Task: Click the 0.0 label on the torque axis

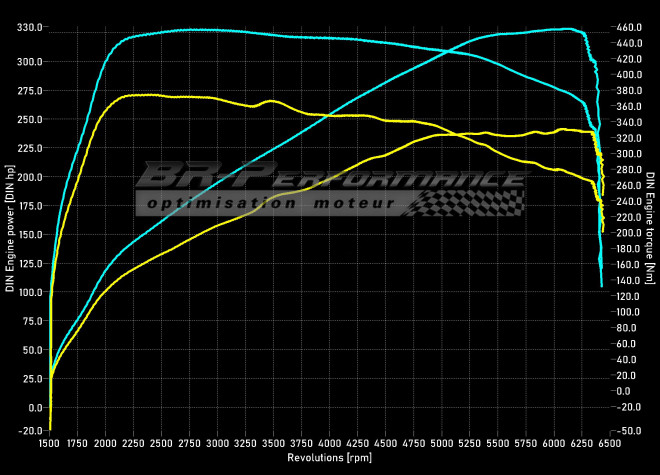Action: (625, 391)
